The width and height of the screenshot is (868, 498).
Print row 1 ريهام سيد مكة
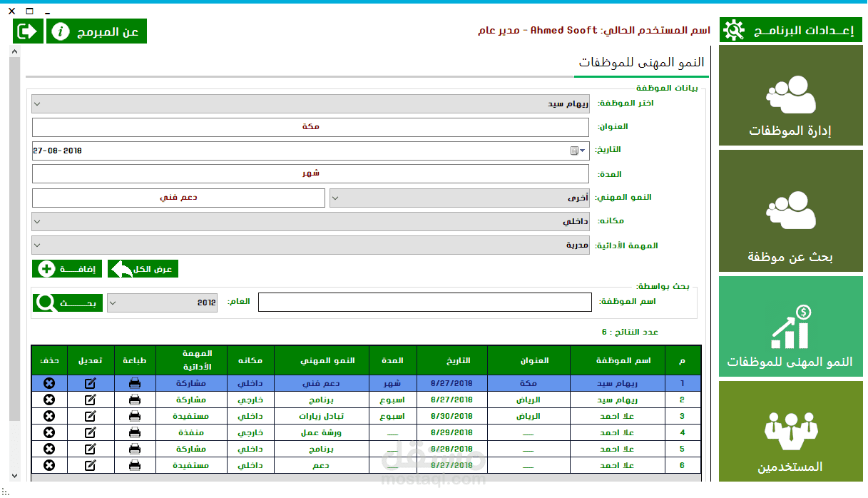(135, 383)
